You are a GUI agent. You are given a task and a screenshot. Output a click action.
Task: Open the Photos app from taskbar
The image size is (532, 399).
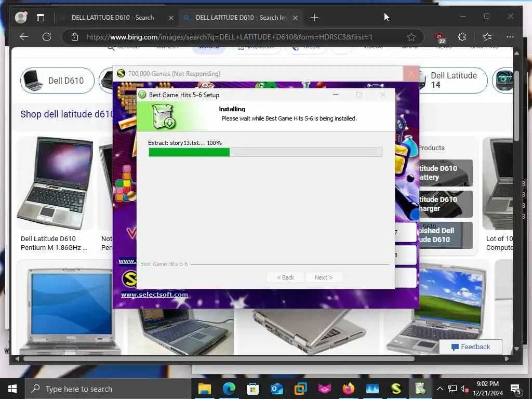click(x=372, y=389)
